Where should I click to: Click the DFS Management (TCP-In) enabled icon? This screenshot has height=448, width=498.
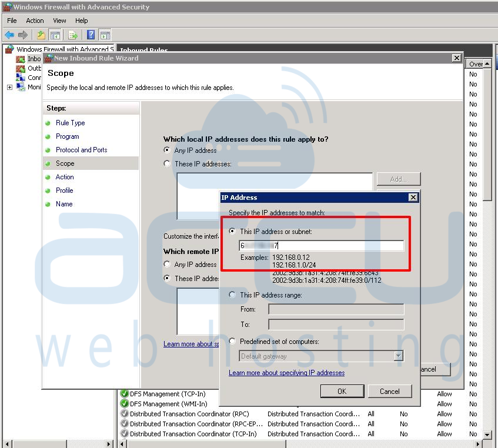[x=125, y=394]
